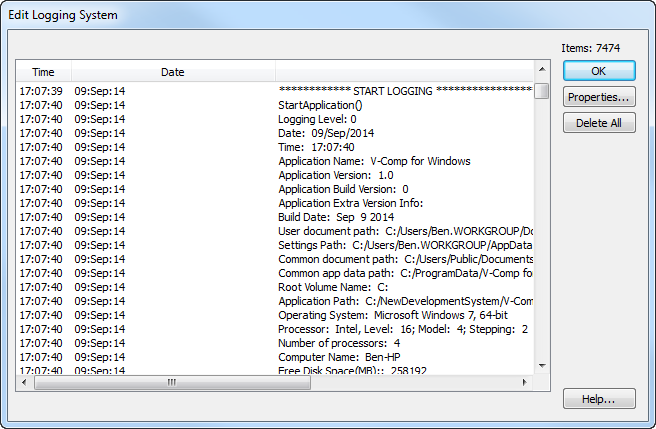Open the Properties dialog
The image size is (656, 429).
[x=598, y=97]
